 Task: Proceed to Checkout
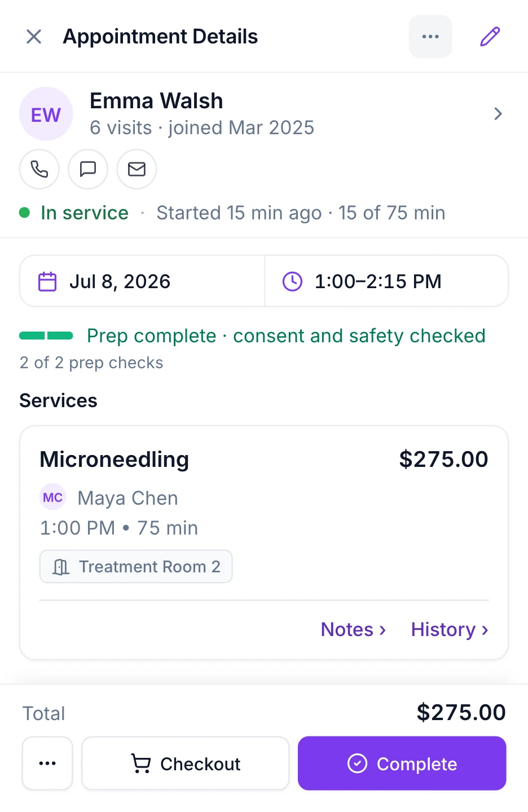pos(186,763)
